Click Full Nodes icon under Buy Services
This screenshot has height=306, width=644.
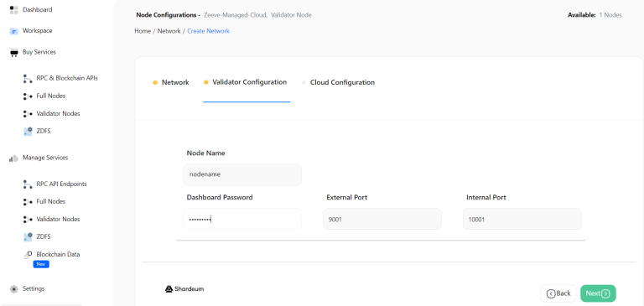tap(28, 96)
